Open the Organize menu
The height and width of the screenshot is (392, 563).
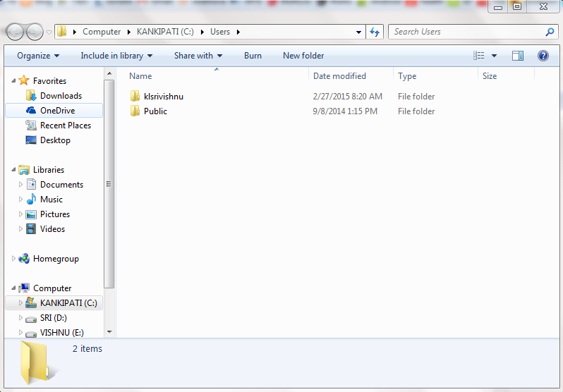pos(38,56)
